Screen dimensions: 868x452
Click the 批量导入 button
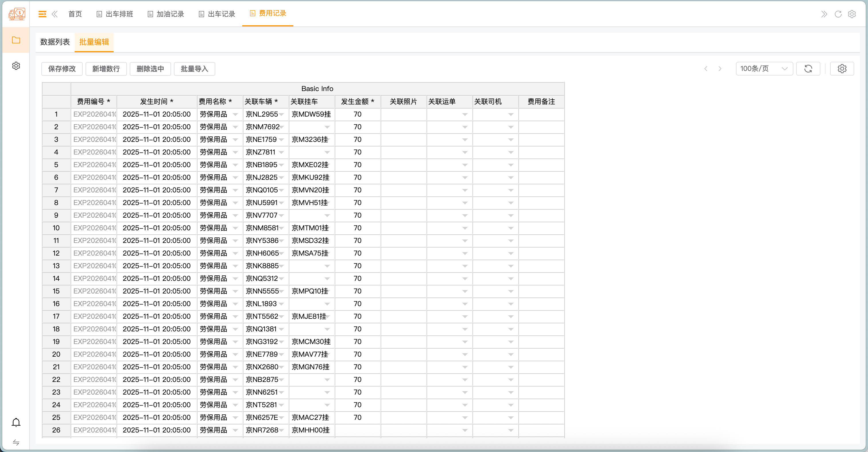(194, 69)
